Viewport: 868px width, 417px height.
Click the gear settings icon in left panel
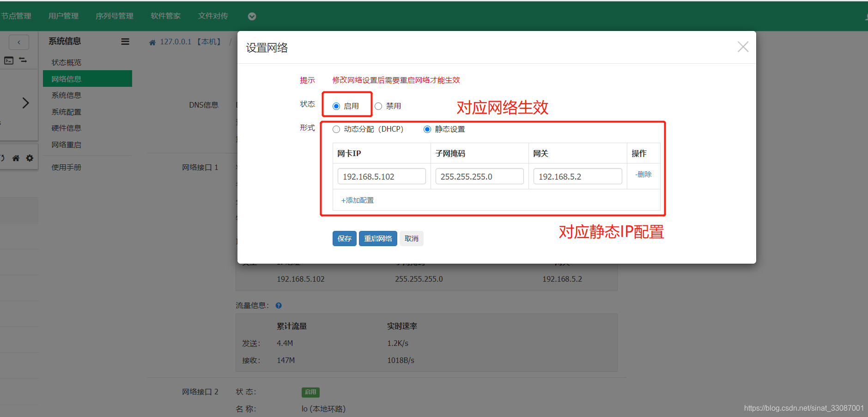30,158
